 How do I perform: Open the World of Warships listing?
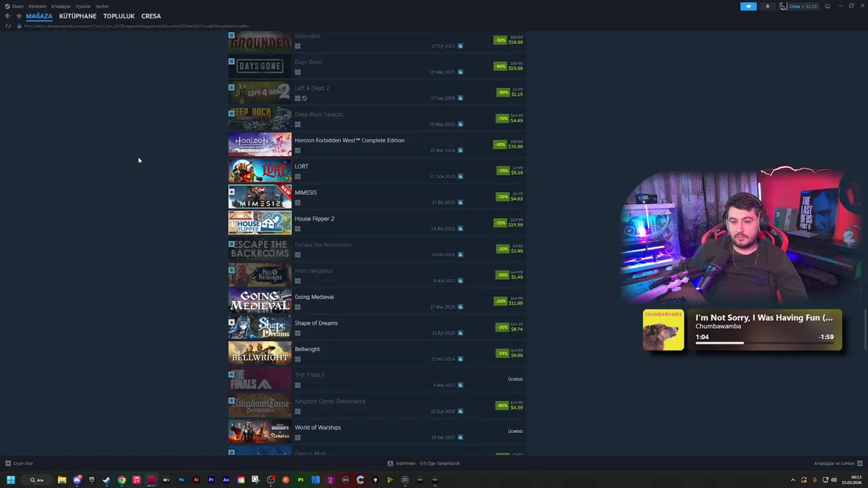click(377, 432)
